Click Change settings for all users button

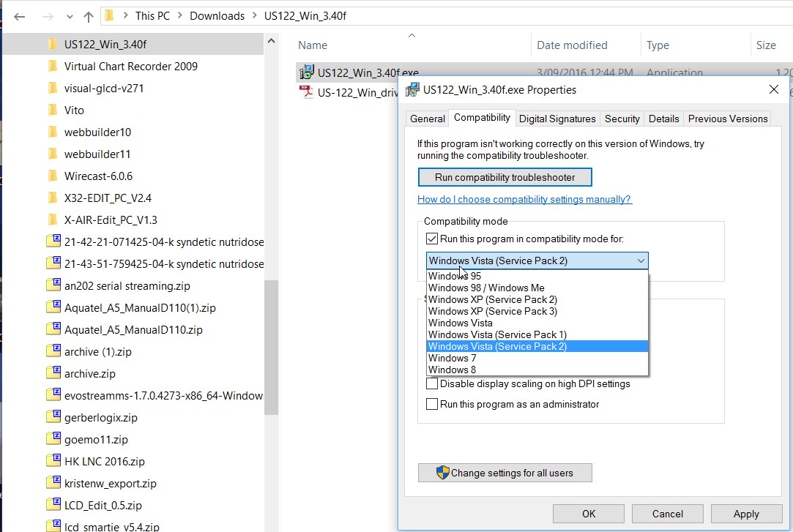[505, 473]
